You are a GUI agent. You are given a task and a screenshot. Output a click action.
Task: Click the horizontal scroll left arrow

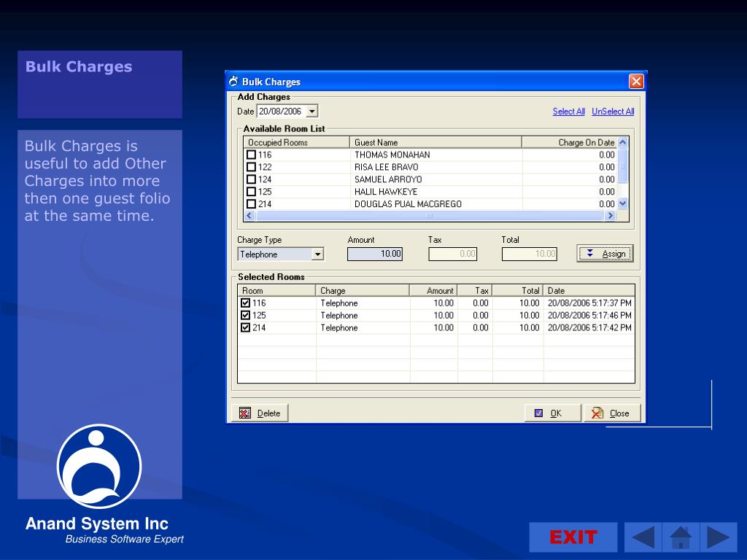249,216
